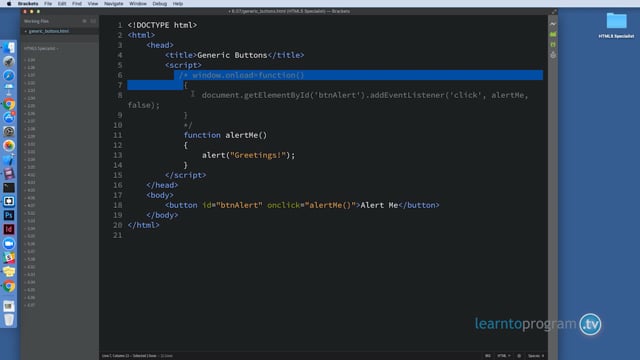The image size is (640, 360).
Task: Open the HTML language mode dropdown in status bar
Action: click(504, 356)
